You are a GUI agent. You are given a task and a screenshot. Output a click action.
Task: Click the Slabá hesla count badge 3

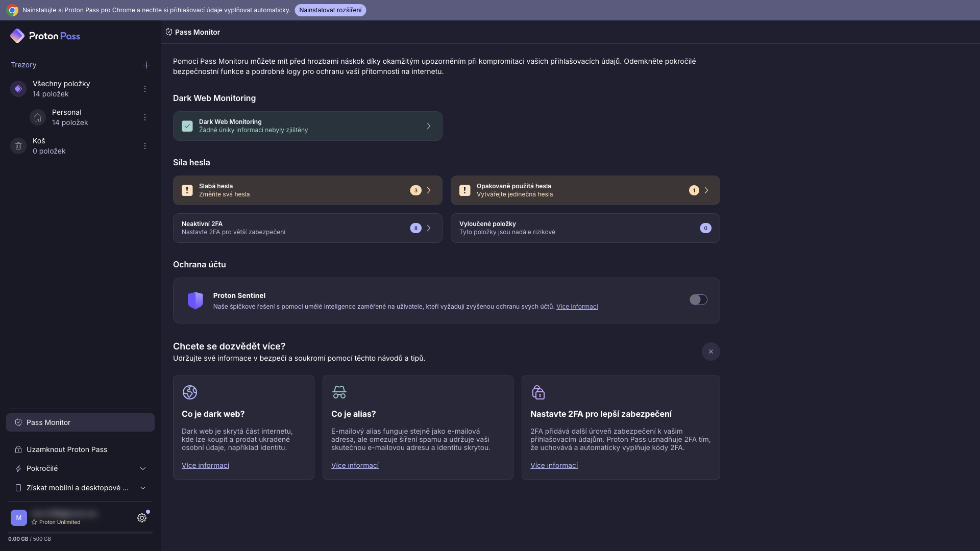(x=415, y=190)
